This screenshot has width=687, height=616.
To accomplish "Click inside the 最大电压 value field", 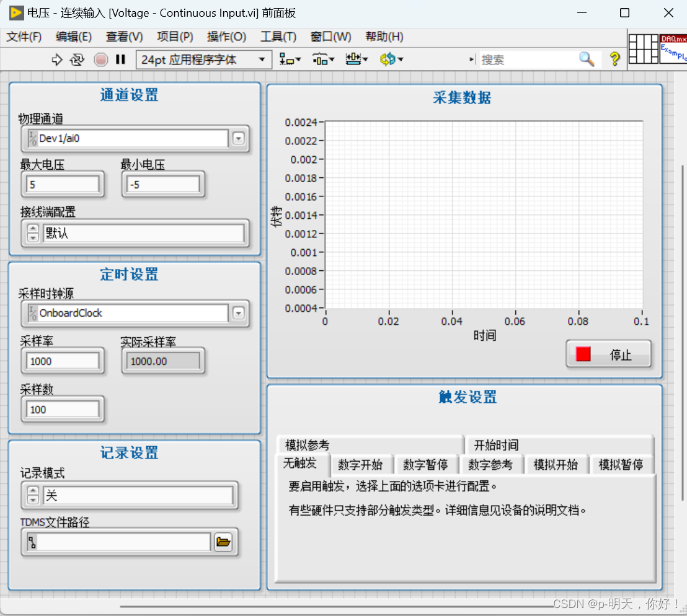I will (x=62, y=184).
